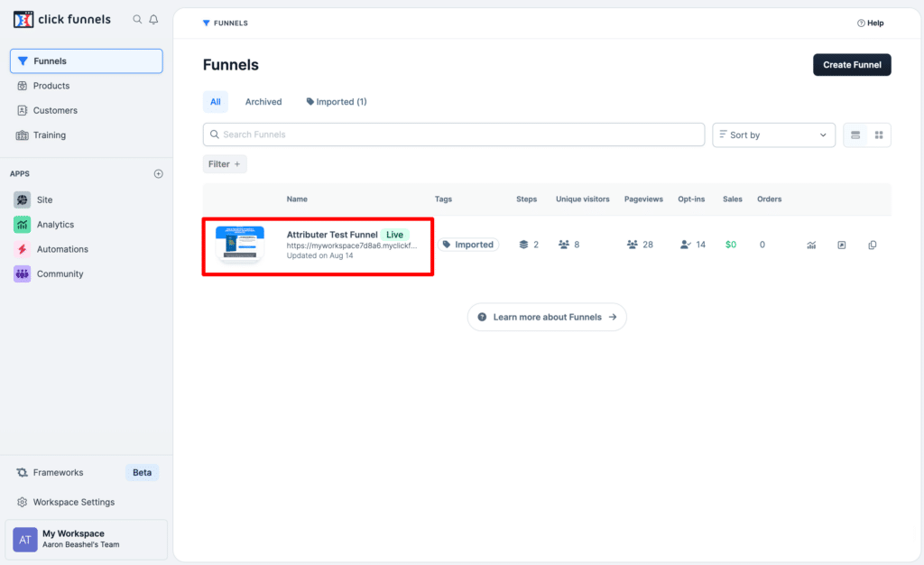Image resolution: width=924 pixels, height=565 pixels.
Task: Click the ClickFunnels logo icon
Action: 23,20
